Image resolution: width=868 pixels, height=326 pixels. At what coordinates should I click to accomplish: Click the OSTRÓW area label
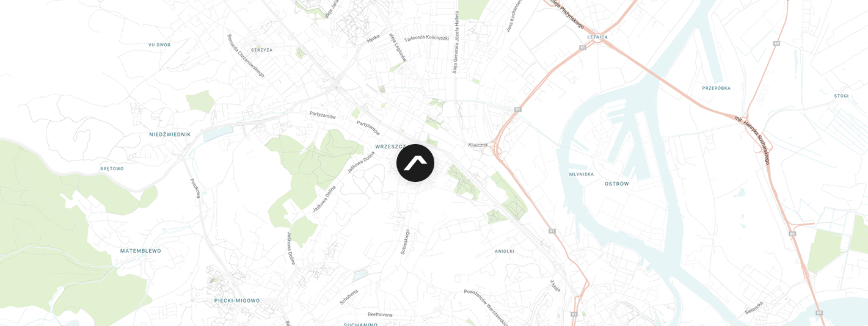(617, 184)
